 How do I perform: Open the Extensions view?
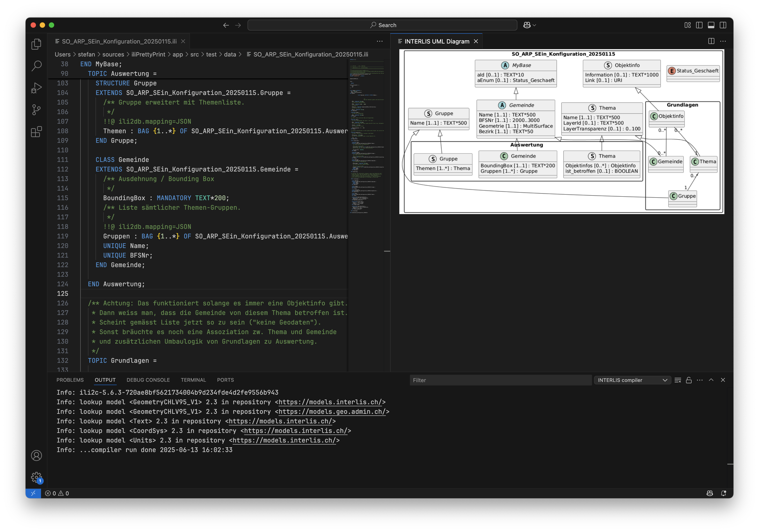pyautogui.click(x=36, y=132)
